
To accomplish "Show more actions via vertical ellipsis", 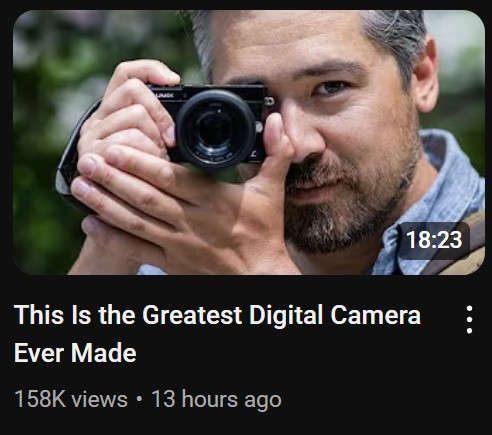I will pos(469,319).
